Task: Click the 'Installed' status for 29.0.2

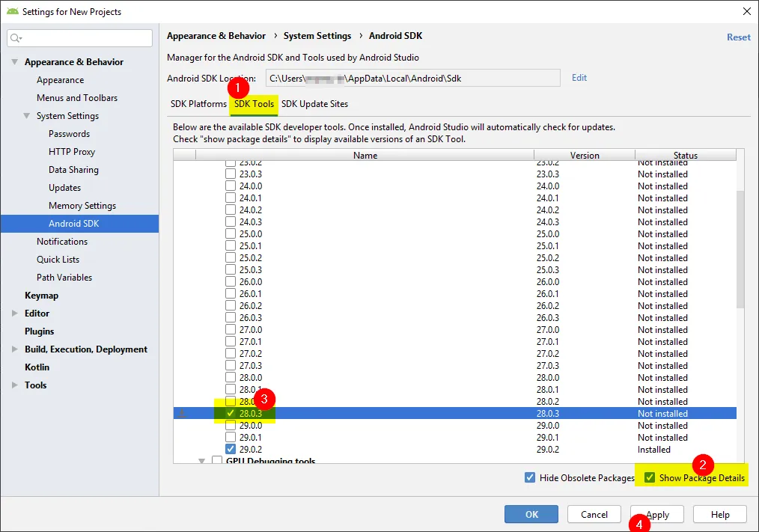Action: pyautogui.click(x=654, y=449)
